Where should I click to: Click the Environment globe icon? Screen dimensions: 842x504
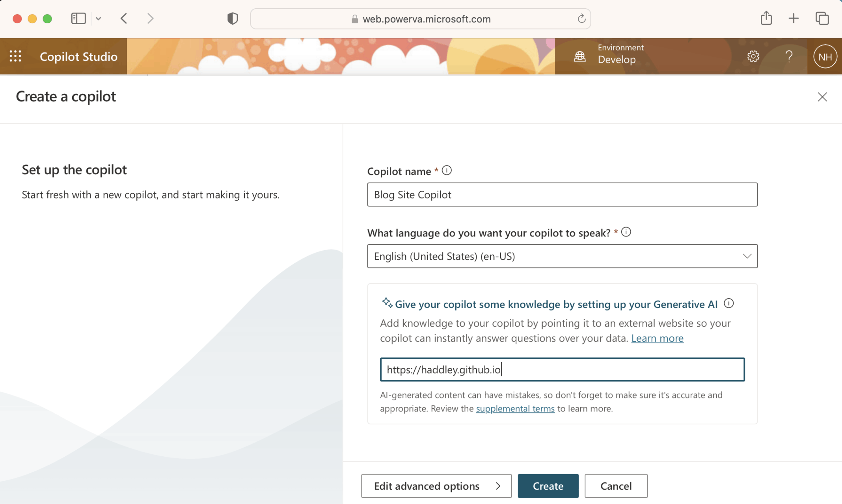[579, 56]
